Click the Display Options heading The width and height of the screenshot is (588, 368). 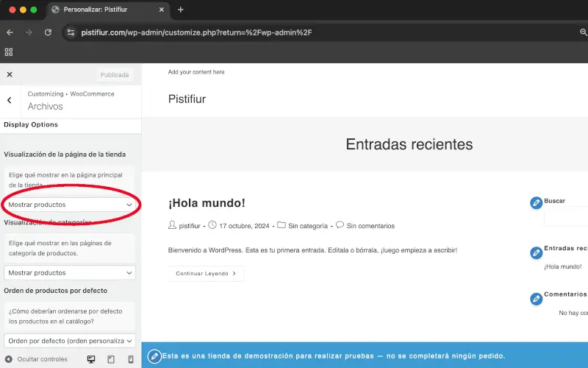pos(31,124)
